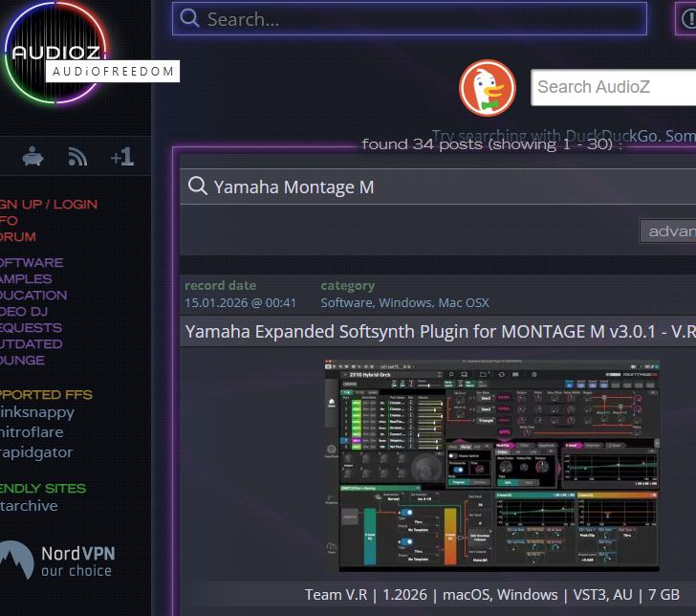Click the Yamaha Montage M query field
This screenshot has height=616, width=696.
tap(438, 187)
